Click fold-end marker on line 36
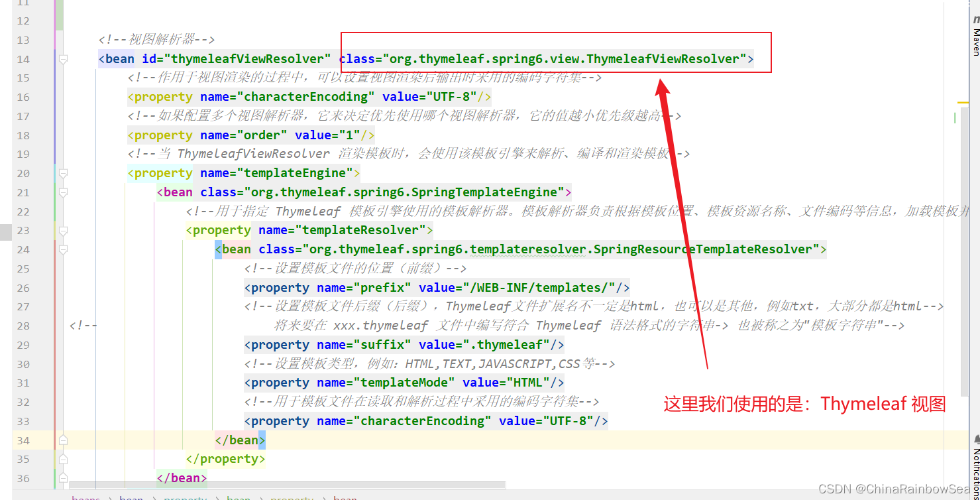 pyautogui.click(x=63, y=478)
